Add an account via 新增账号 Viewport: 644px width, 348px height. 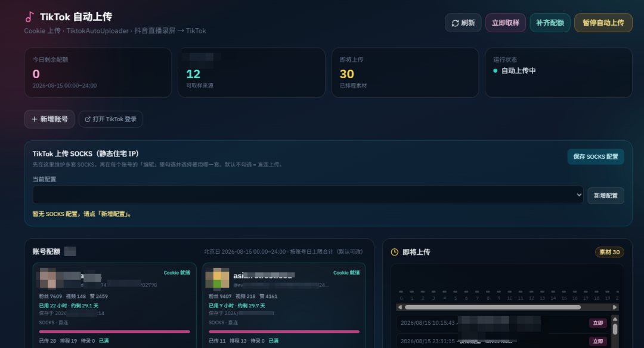click(49, 119)
